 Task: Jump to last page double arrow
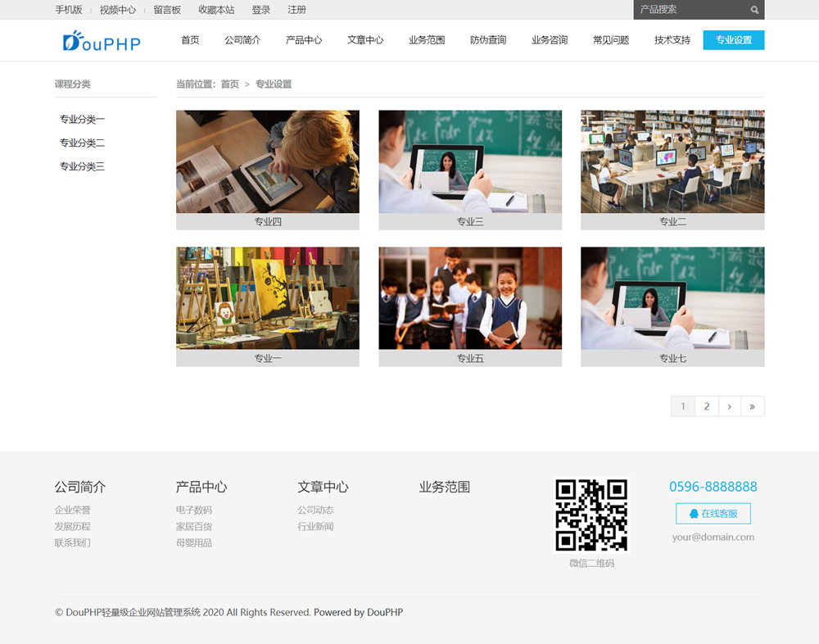tap(752, 406)
